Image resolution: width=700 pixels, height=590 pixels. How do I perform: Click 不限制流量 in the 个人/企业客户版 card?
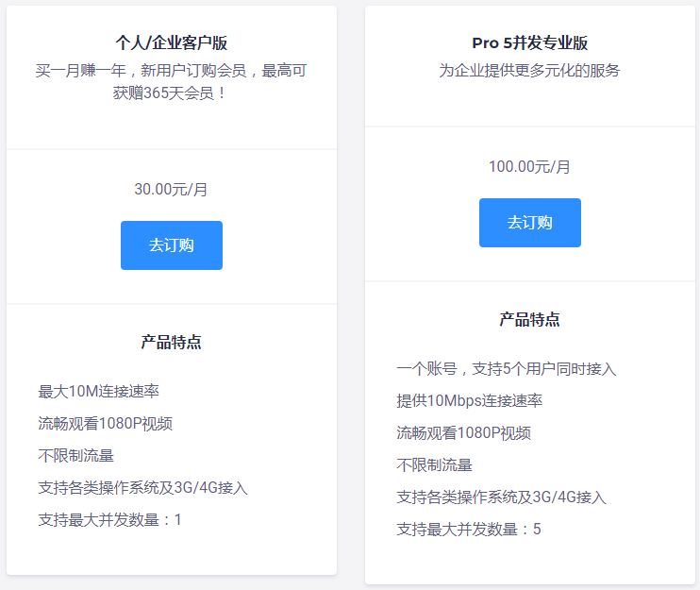(75, 455)
